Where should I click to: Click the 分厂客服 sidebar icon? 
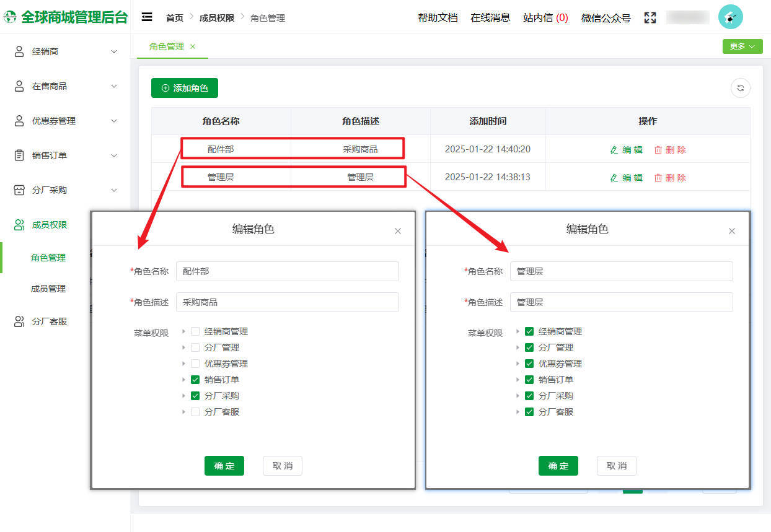(19, 321)
